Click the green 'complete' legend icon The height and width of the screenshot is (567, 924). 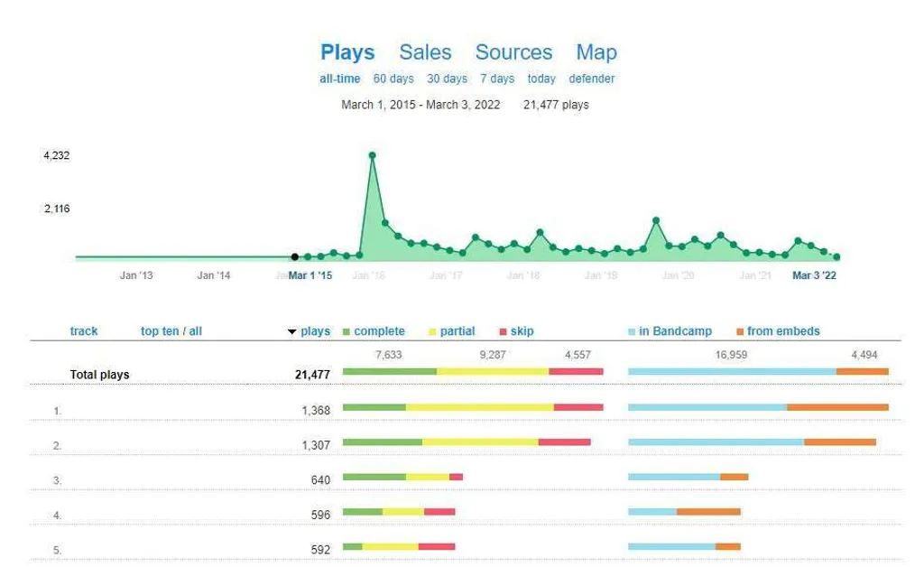point(346,331)
